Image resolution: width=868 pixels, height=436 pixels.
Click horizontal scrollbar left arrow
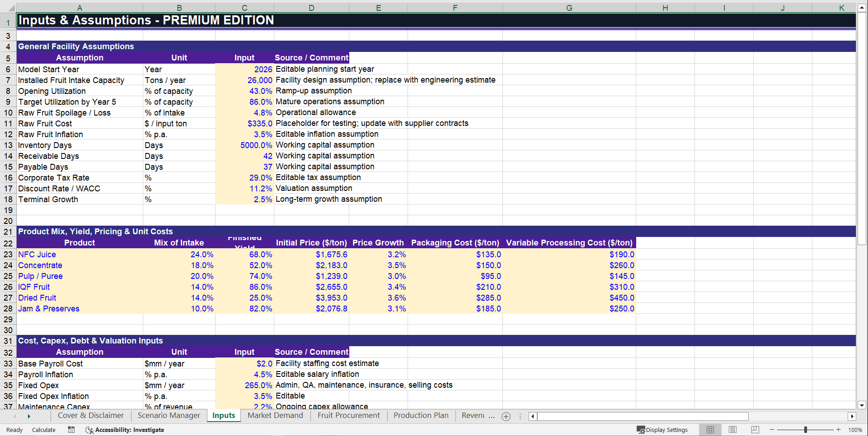point(533,416)
